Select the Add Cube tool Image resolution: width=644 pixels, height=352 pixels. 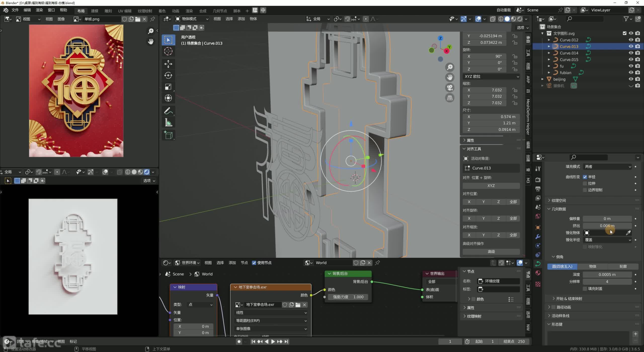(168, 135)
